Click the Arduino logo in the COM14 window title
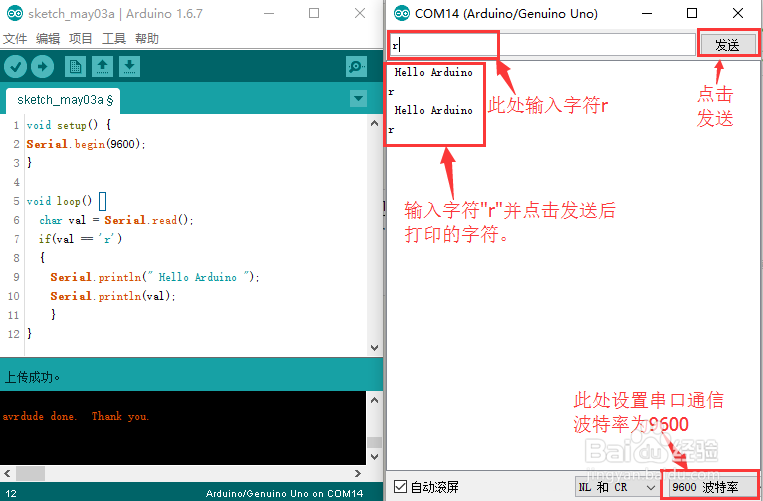This screenshot has width=763, height=501. click(x=402, y=14)
